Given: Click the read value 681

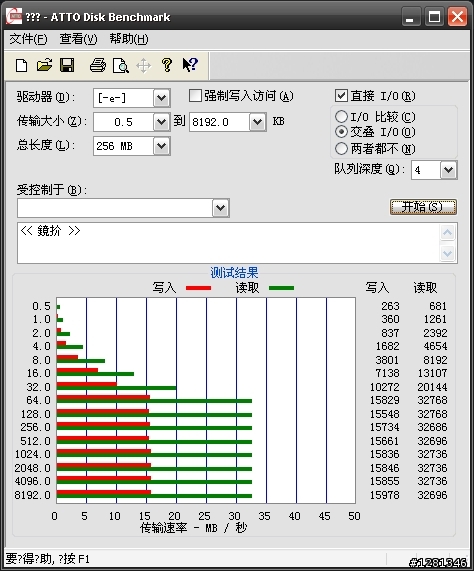Looking at the screenshot, I should (x=438, y=306).
